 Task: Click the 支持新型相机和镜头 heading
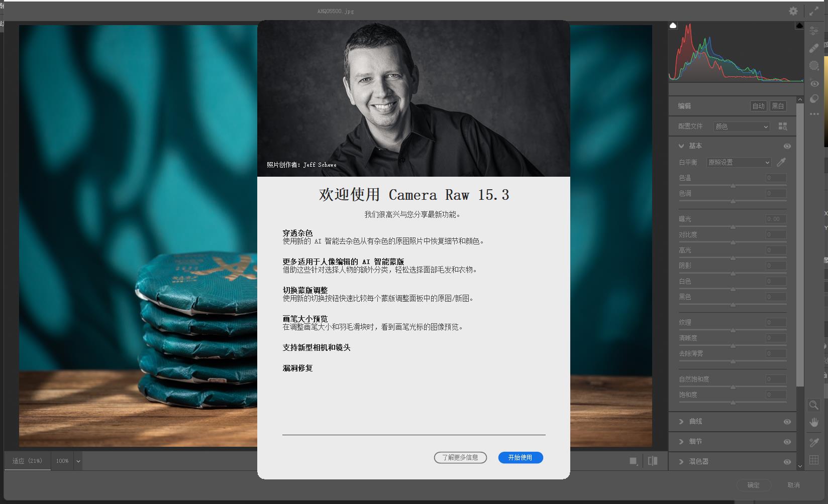pos(317,347)
